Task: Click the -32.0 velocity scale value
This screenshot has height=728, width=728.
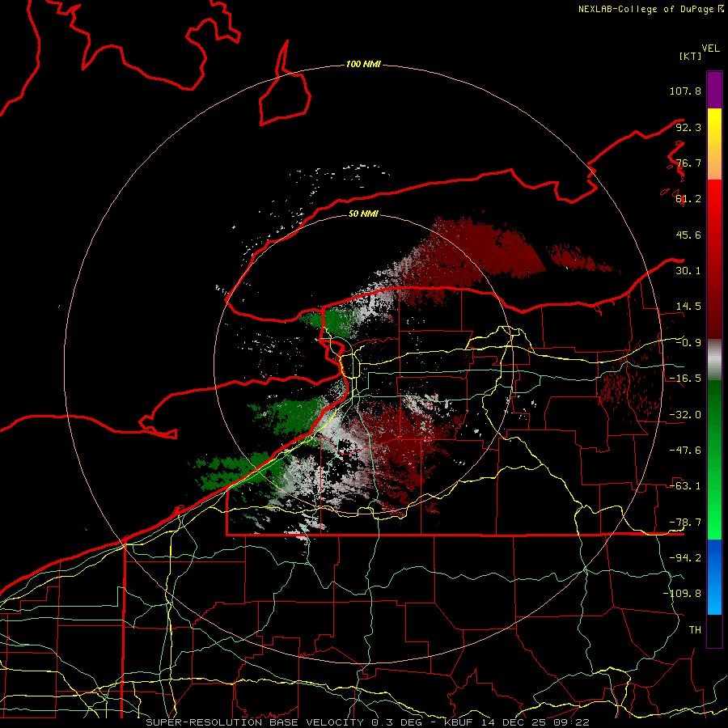Action: click(685, 415)
